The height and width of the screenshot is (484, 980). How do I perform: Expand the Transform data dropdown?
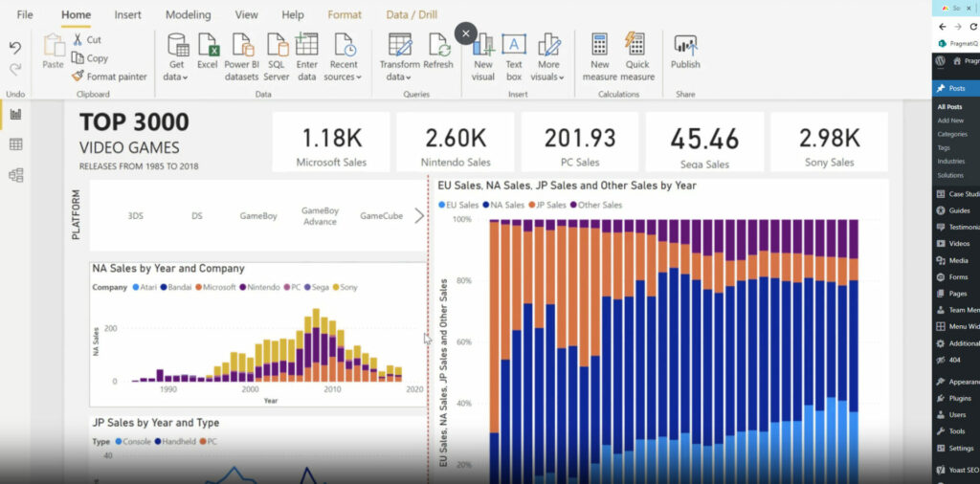click(x=399, y=77)
